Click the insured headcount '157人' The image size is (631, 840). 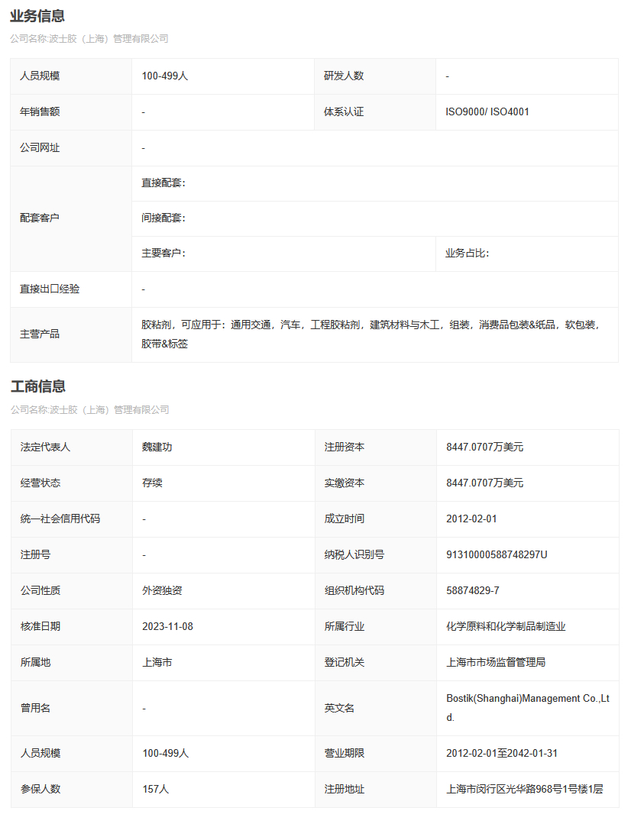(156, 790)
